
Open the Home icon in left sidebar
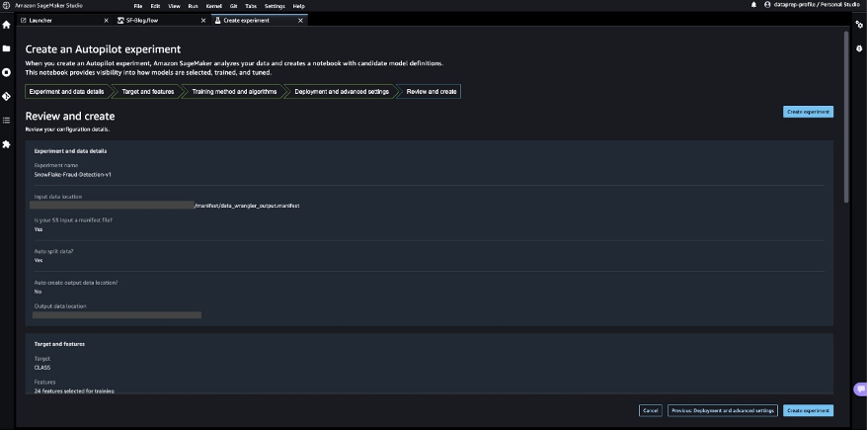(x=7, y=25)
